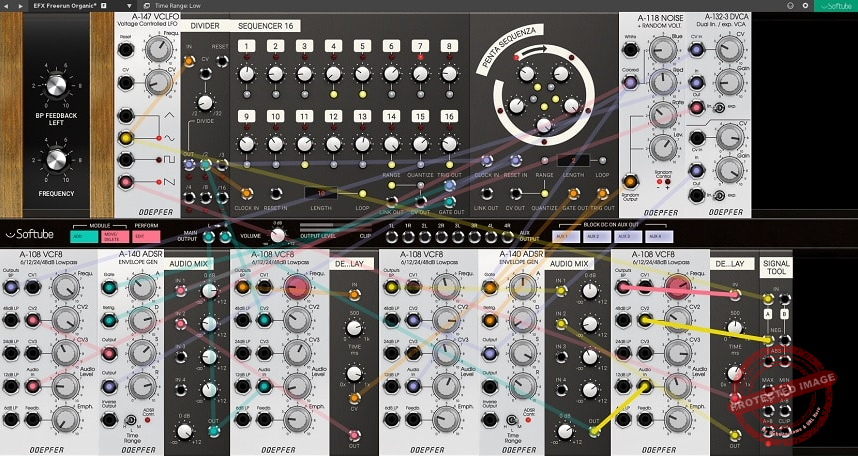Flip first A-140 ADSR Time Range switch
The width and height of the screenshot is (858, 456).
point(131,420)
